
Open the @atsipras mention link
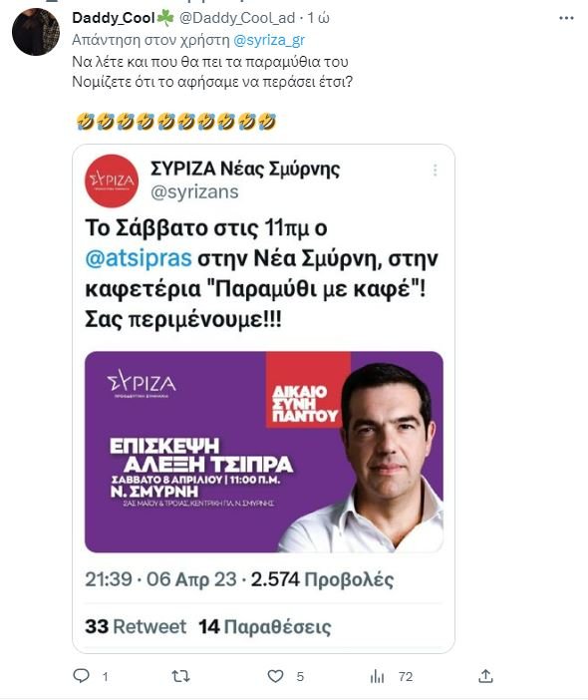139,258
